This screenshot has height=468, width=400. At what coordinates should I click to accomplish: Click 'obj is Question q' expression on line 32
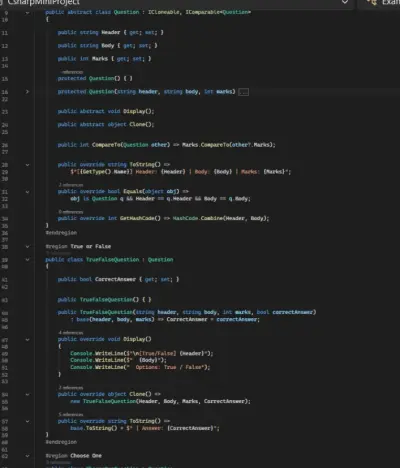[x=97, y=199]
